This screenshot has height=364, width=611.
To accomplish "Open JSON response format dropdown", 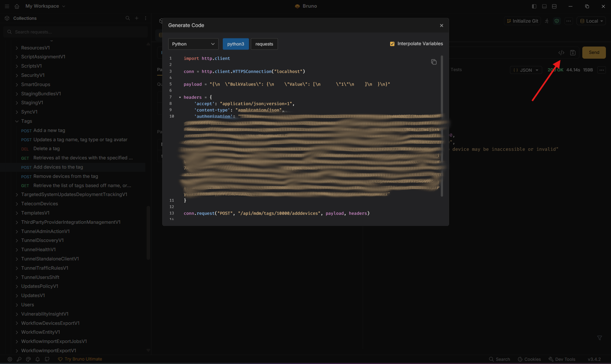I will 526,70.
